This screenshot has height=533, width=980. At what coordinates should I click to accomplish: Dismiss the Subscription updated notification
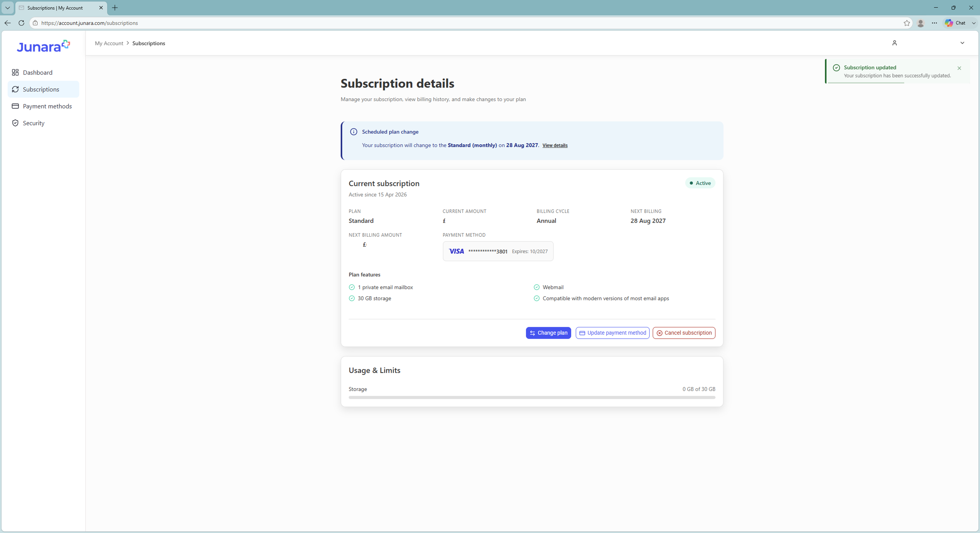pyautogui.click(x=959, y=68)
